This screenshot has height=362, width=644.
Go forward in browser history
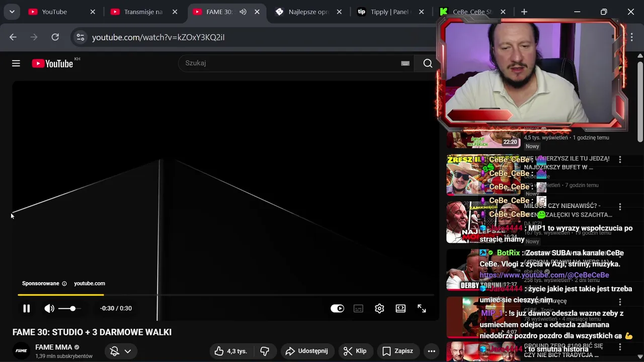point(34,37)
